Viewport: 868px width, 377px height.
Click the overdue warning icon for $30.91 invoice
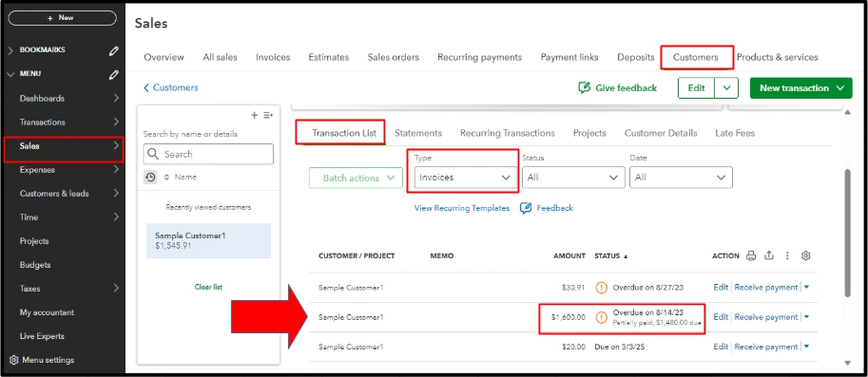(x=601, y=288)
